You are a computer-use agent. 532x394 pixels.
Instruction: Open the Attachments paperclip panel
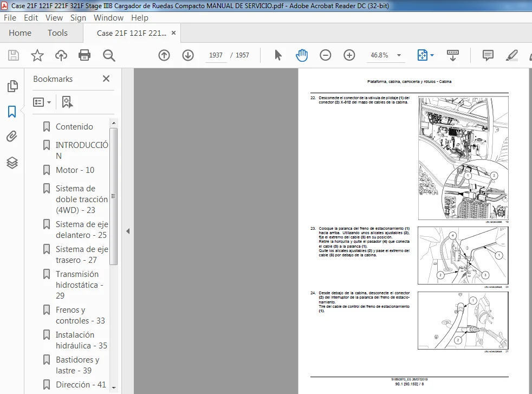(x=12, y=137)
